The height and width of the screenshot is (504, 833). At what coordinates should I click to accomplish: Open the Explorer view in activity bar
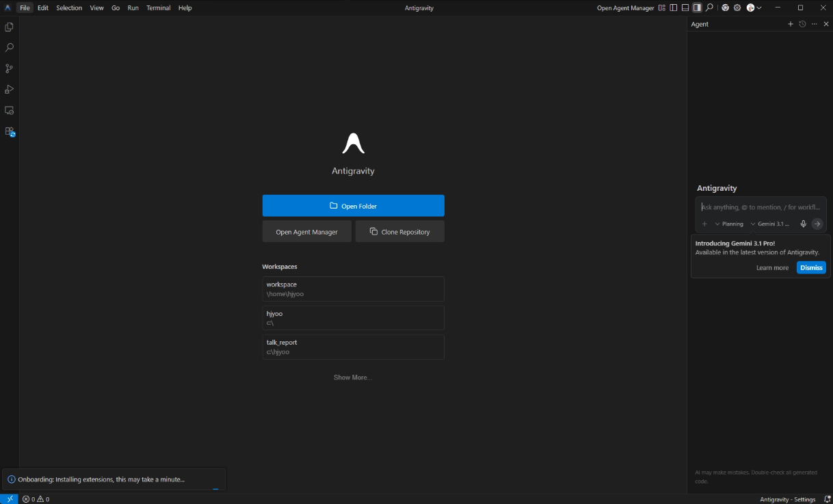click(x=10, y=27)
